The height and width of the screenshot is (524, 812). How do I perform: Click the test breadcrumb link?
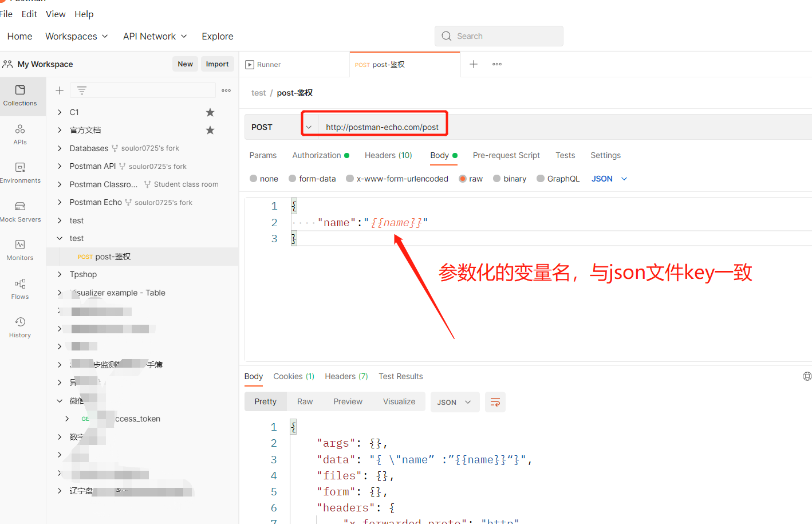(258, 93)
